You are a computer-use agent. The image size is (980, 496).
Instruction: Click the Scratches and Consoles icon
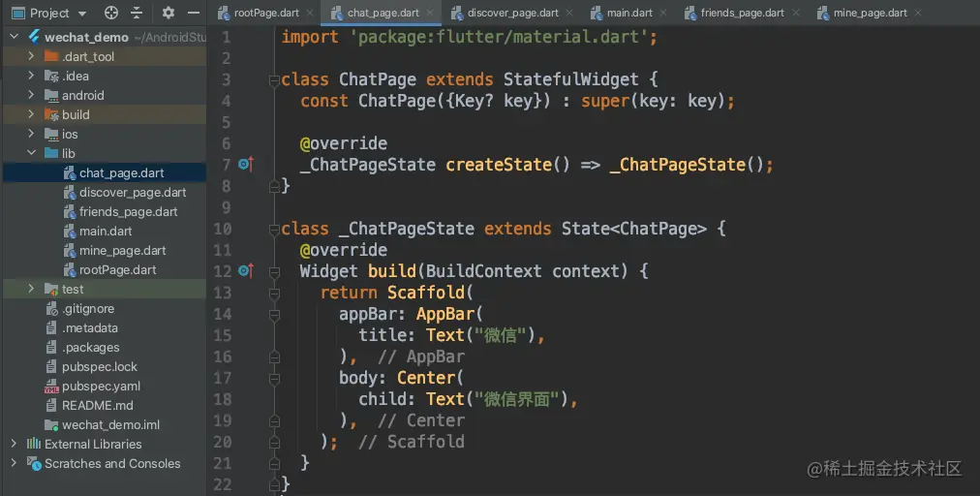[34, 463]
